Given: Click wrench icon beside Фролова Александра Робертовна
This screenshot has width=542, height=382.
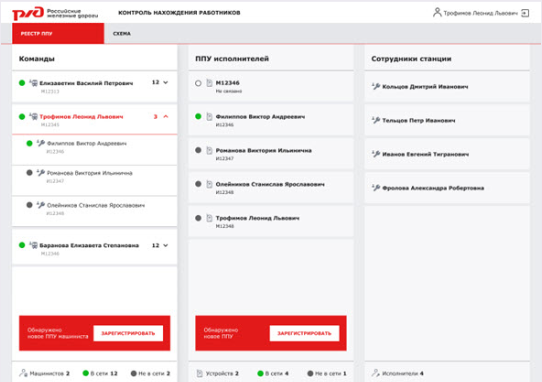Looking at the screenshot, I should tap(376, 188).
